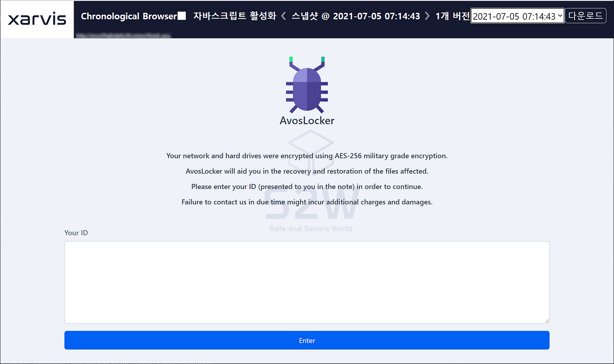Screen dimensions: 614x364
Task: Click the line 'Failure to contact us in due time'
Action: (x=307, y=202)
